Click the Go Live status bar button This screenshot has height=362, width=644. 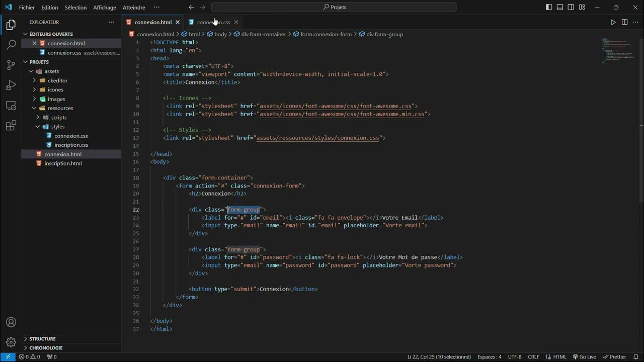click(584, 357)
